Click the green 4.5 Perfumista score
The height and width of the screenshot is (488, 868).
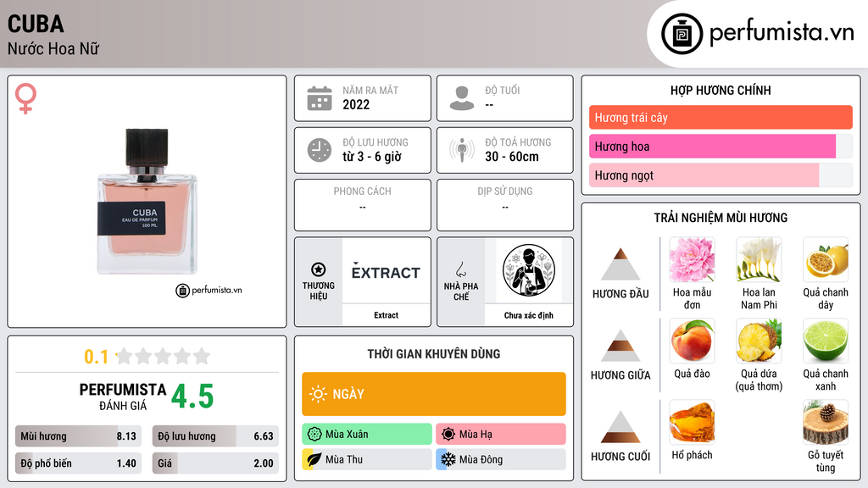[192, 396]
